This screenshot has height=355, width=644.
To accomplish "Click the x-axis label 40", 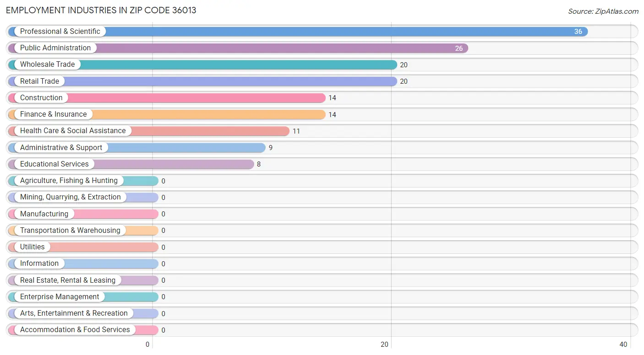I will pyautogui.click(x=623, y=344).
